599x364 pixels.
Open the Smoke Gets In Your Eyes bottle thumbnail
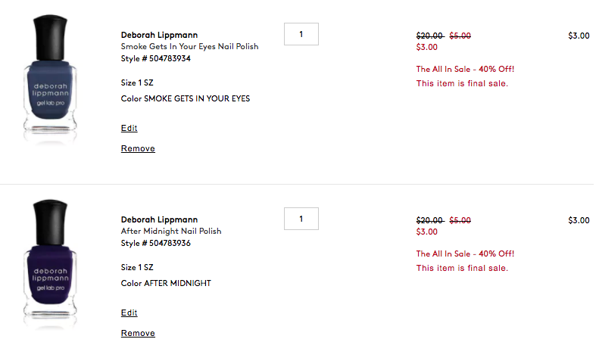(x=50, y=79)
